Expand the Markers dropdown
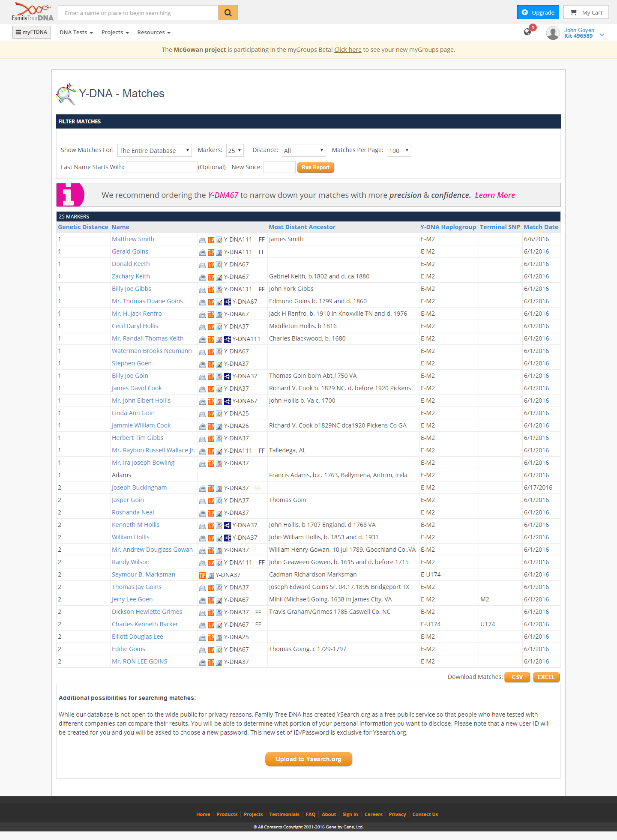 coord(235,150)
